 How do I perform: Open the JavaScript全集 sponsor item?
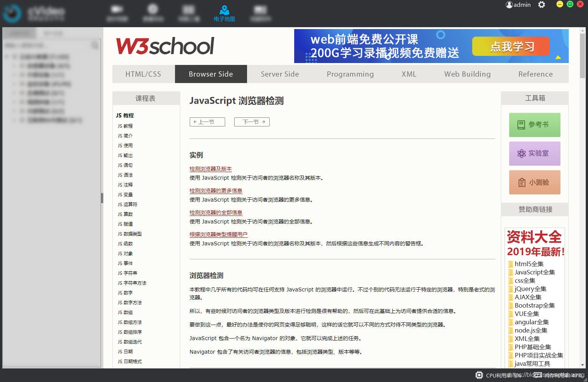[535, 272]
